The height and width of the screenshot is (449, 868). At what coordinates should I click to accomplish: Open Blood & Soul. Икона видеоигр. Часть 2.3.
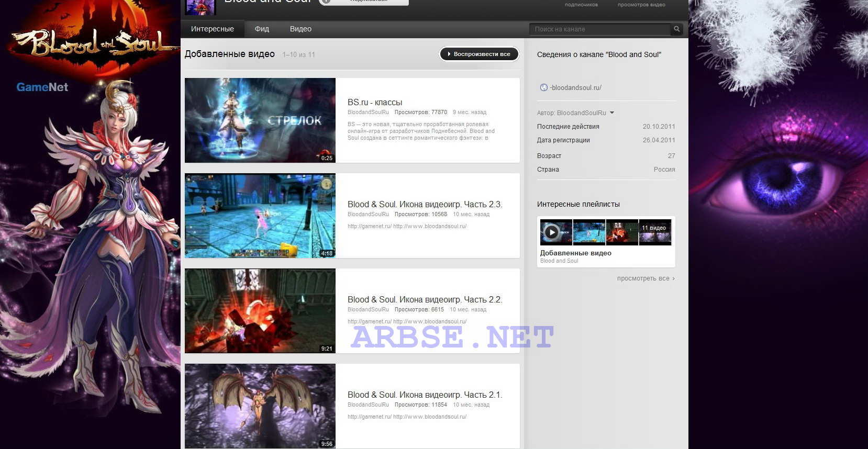425,204
